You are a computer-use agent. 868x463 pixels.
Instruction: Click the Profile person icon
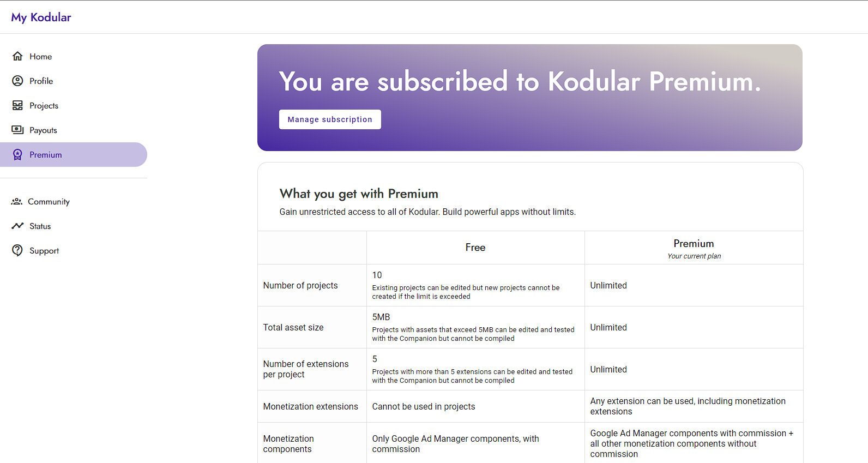point(17,81)
